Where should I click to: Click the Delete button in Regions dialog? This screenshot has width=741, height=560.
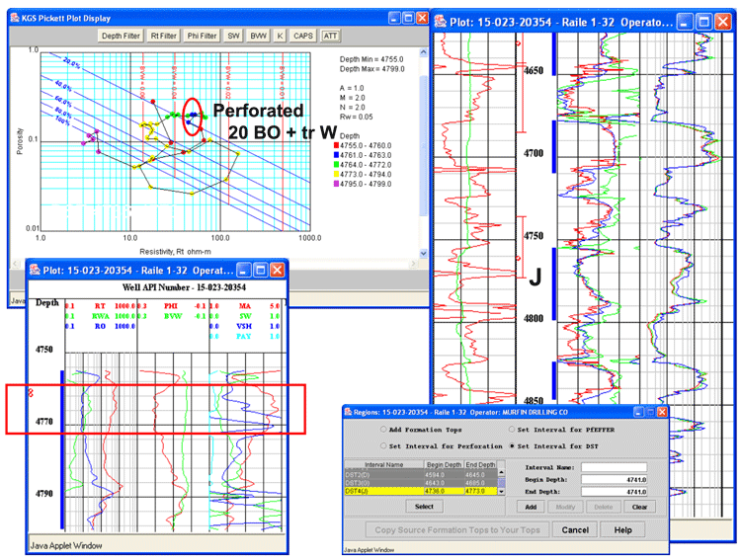(603, 507)
